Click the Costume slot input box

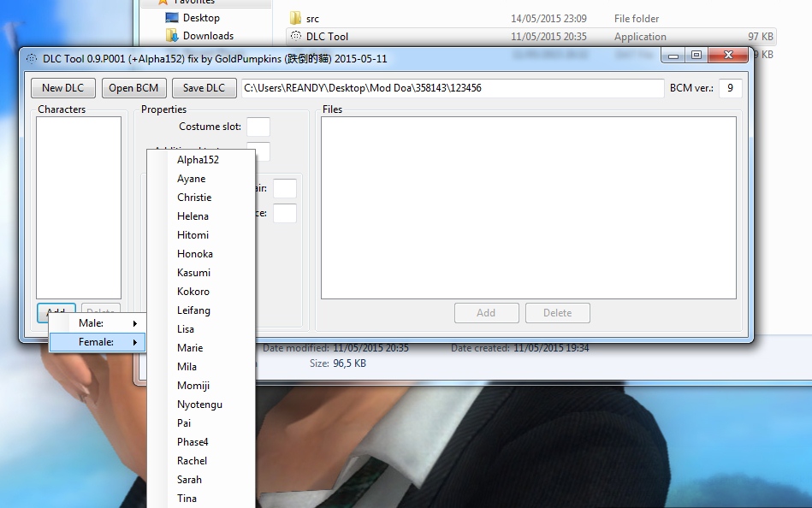coord(258,127)
